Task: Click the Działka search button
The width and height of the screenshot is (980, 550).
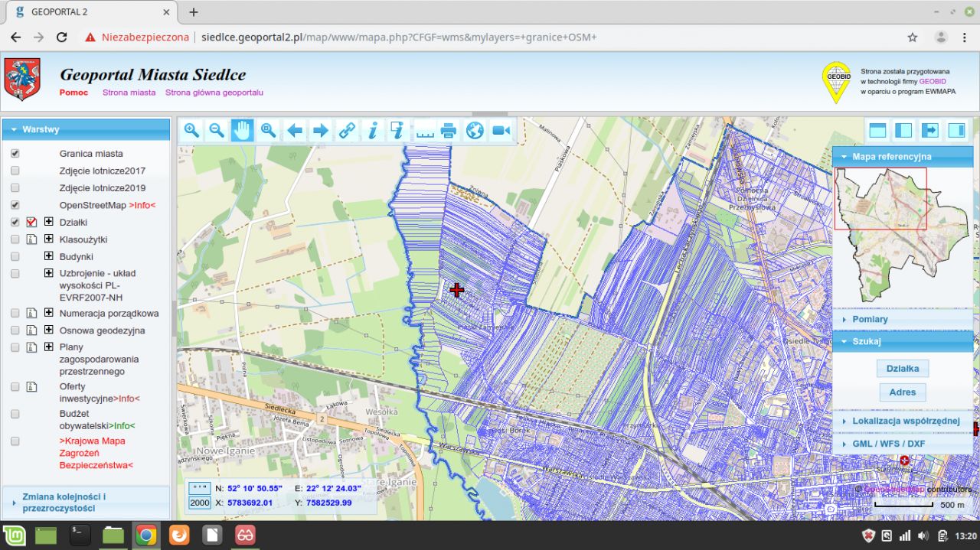Action: coord(903,368)
